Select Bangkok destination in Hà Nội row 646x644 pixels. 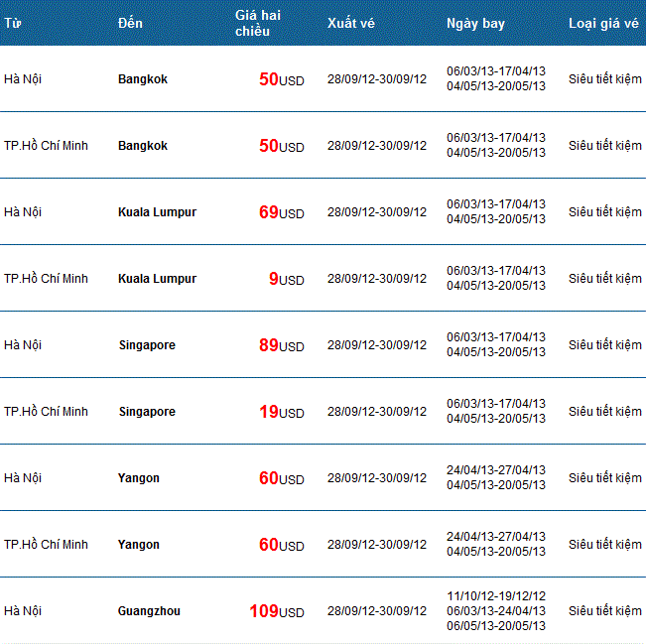pyautogui.click(x=143, y=78)
